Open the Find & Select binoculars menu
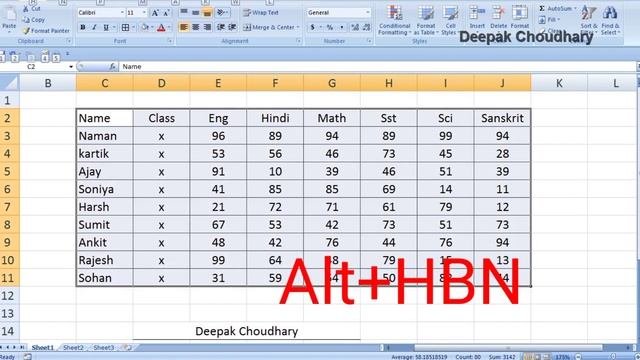Viewport: 640px width, 360px height. [x=610, y=20]
